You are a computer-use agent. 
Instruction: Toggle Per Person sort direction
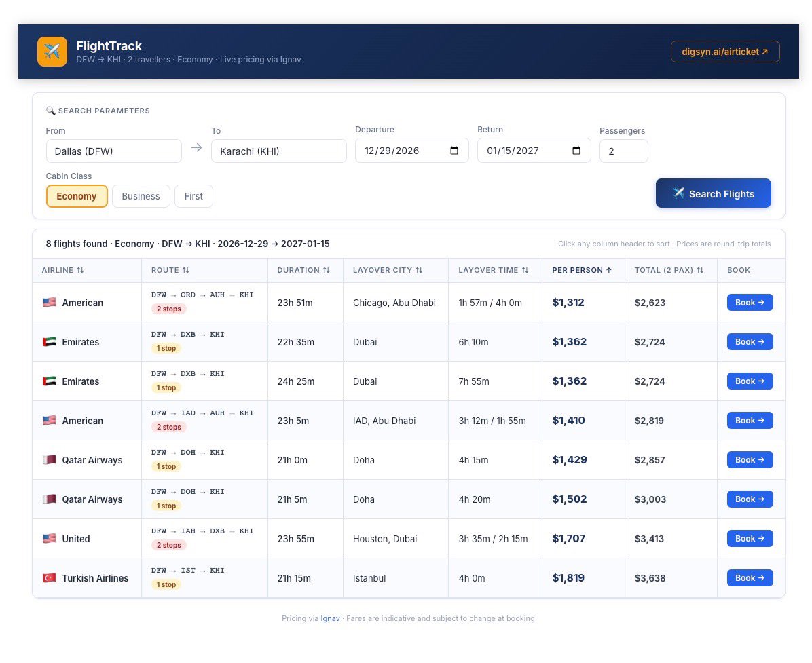pos(582,270)
